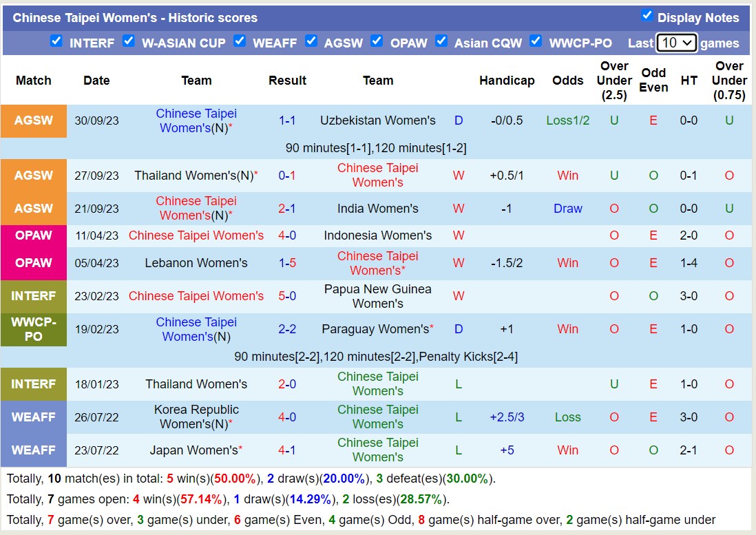Click the 2-2 result against Paraguay

pos(287,329)
